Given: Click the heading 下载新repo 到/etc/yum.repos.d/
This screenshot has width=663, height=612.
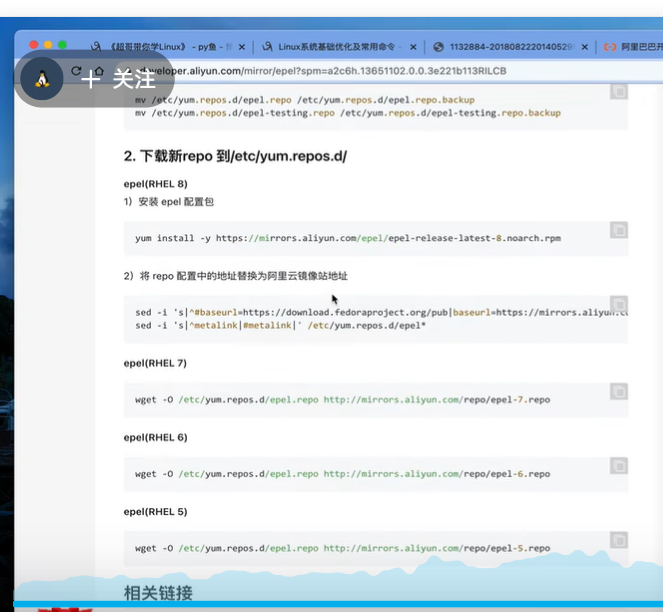Looking at the screenshot, I should (235, 156).
